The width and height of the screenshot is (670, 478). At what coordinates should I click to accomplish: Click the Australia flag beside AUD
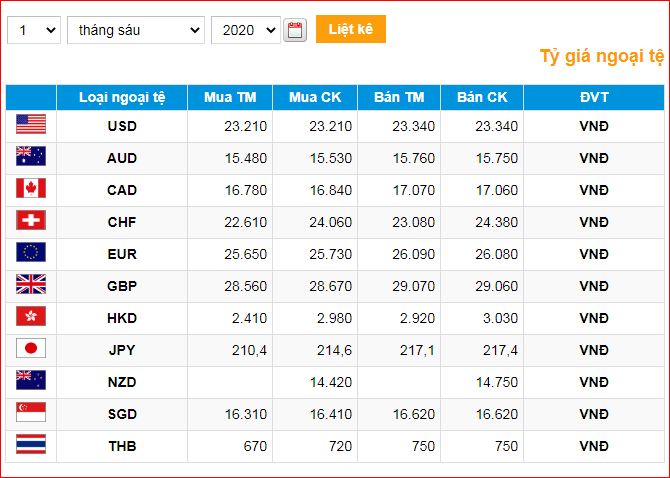tap(31, 156)
